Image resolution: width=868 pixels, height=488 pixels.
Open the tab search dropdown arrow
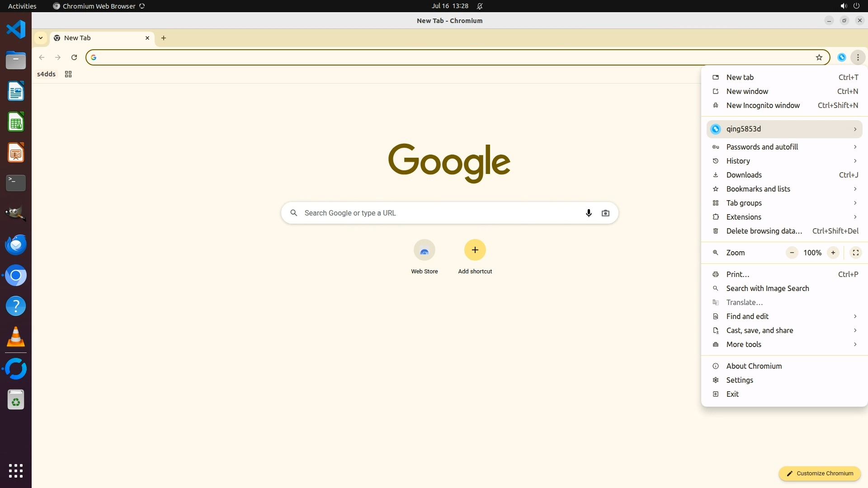pos(41,38)
